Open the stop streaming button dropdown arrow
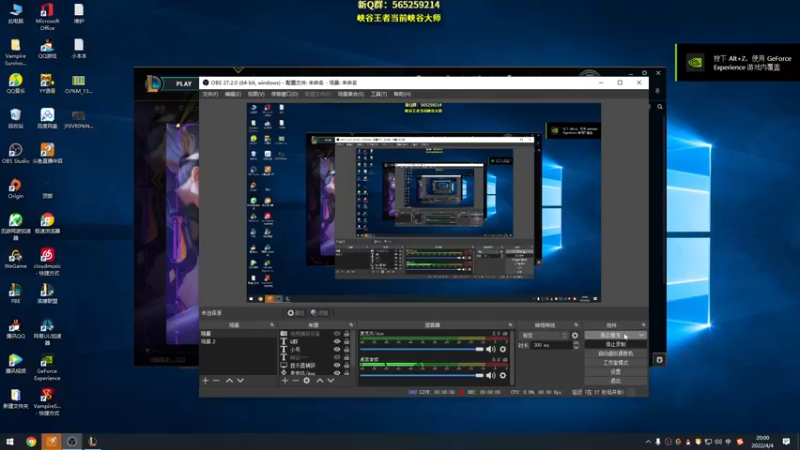The width and height of the screenshot is (800, 450). tap(641, 335)
